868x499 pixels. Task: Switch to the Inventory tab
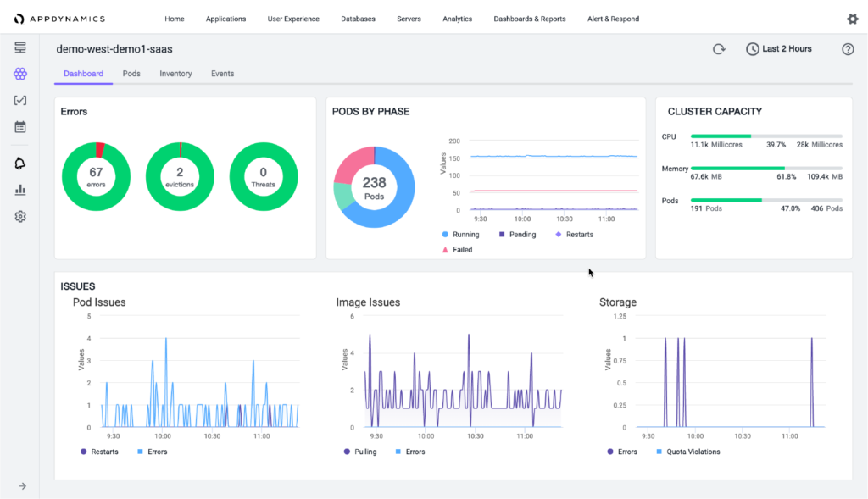[x=175, y=74]
